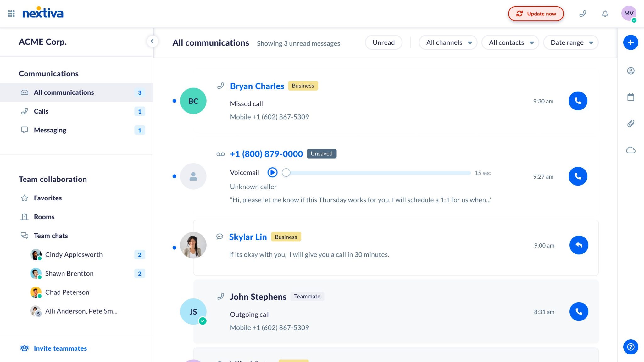
Task: Click the apps grid icon beside Nextiva logo
Action: pyautogui.click(x=11, y=14)
